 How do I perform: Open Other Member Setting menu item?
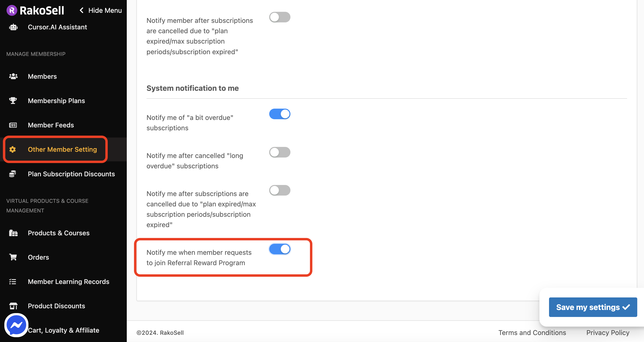(x=62, y=149)
